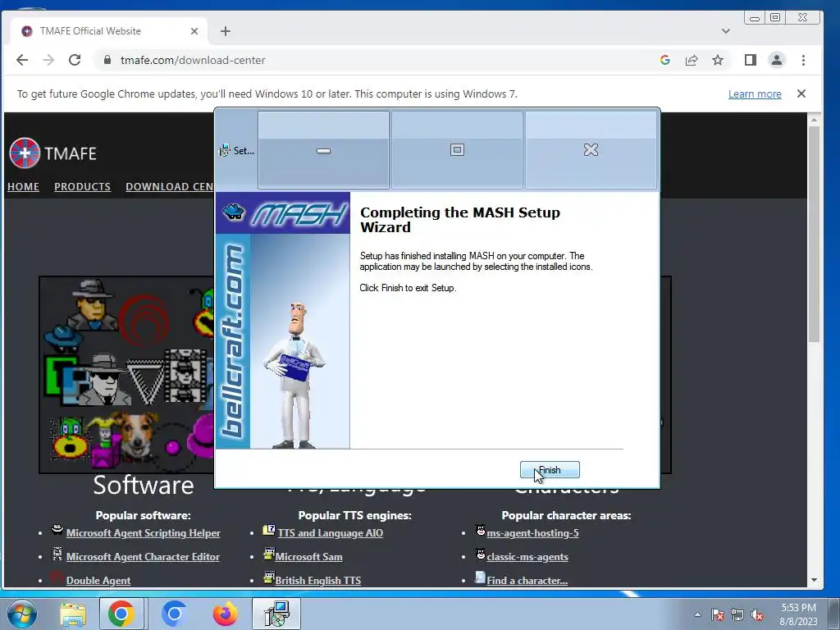This screenshot has width=840, height=630.
Task: Click the ms-agent-hosting-5 icon
Action: coord(481,531)
